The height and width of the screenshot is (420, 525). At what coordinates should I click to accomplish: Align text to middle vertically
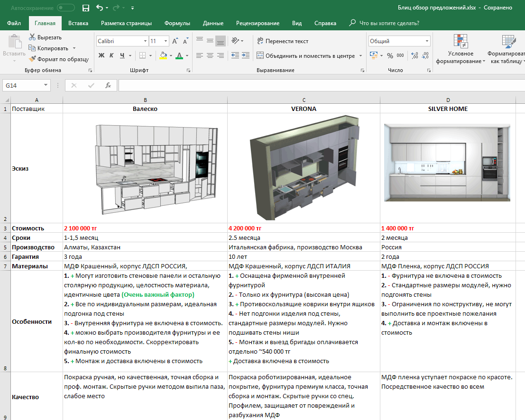210,41
